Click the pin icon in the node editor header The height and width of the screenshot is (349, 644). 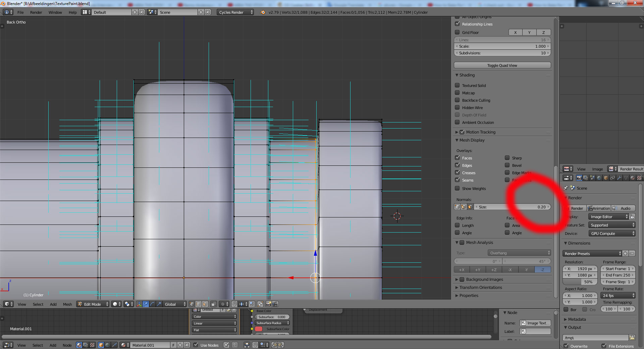click(x=226, y=345)
